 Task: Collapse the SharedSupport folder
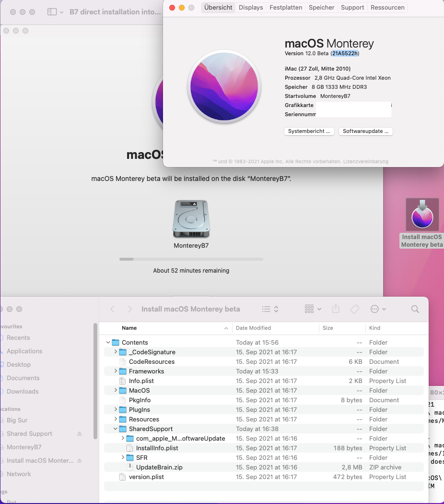(115, 429)
